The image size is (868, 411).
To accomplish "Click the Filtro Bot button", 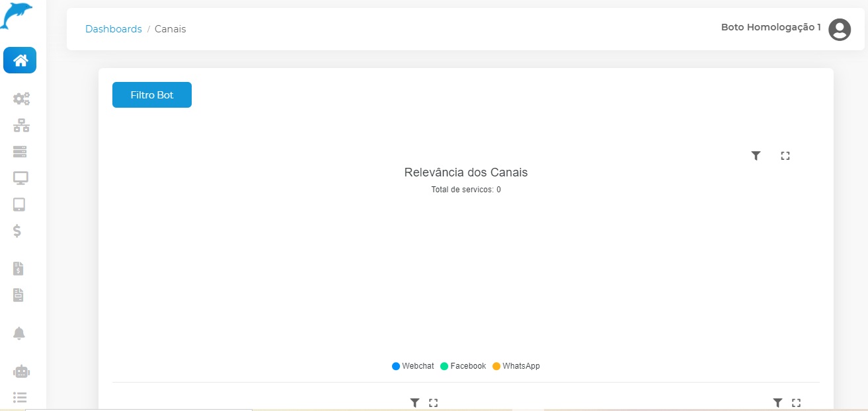I will [152, 94].
